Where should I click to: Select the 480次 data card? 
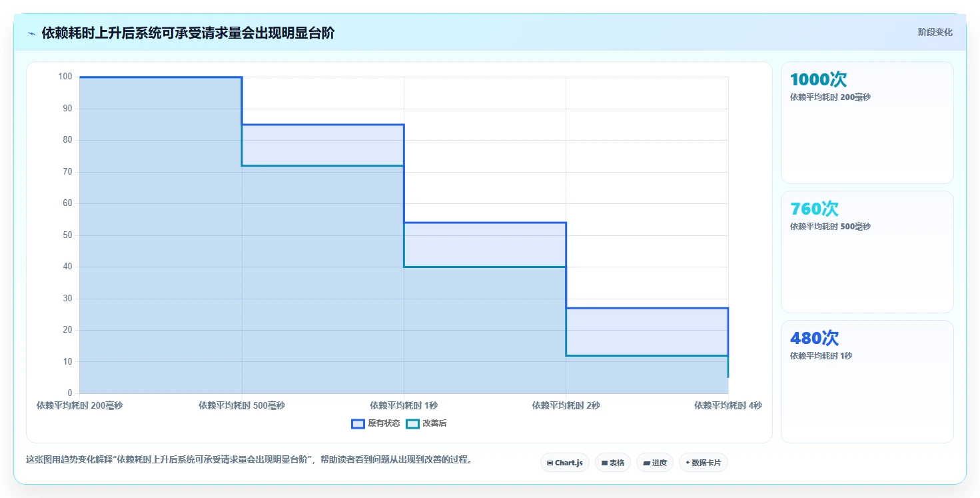(x=867, y=381)
